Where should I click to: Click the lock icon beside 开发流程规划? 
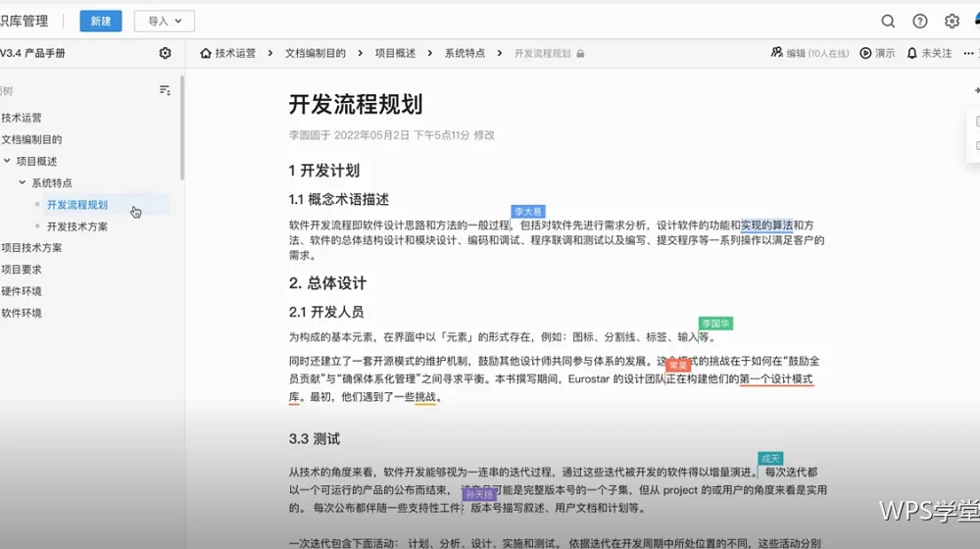click(x=580, y=54)
